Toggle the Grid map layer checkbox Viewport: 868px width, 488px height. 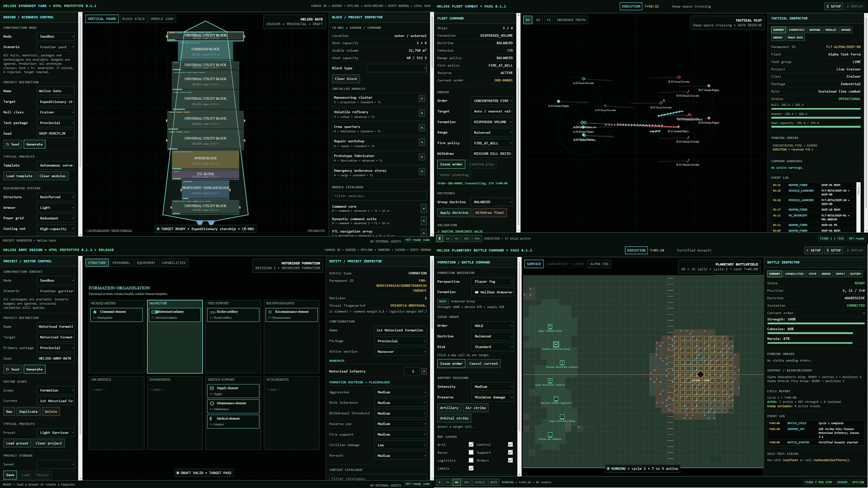471,445
